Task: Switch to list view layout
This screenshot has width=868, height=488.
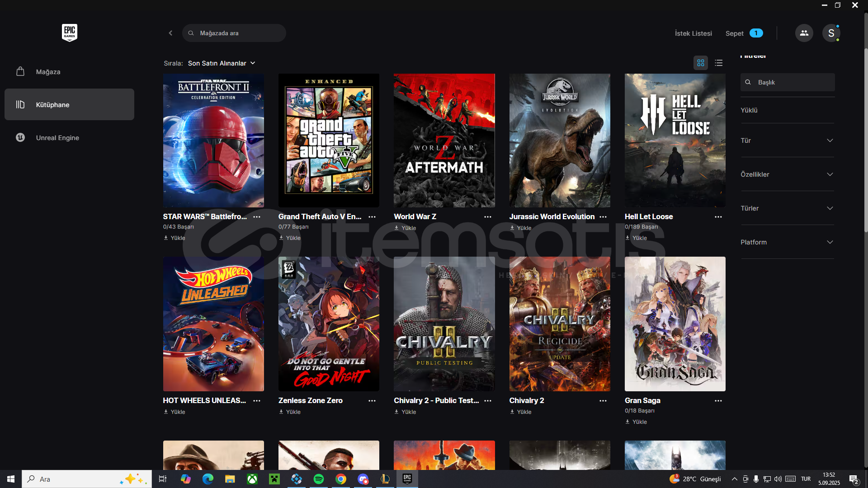Action: [x=719, y=63]
